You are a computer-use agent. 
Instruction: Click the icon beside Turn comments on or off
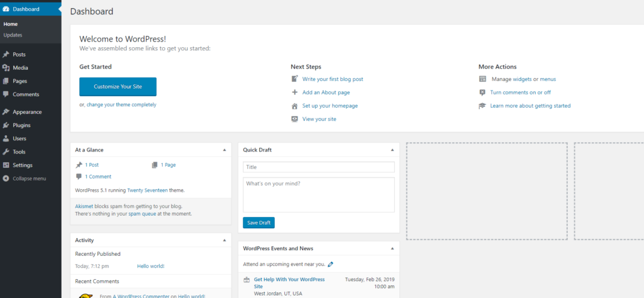[x=482, y=92]
